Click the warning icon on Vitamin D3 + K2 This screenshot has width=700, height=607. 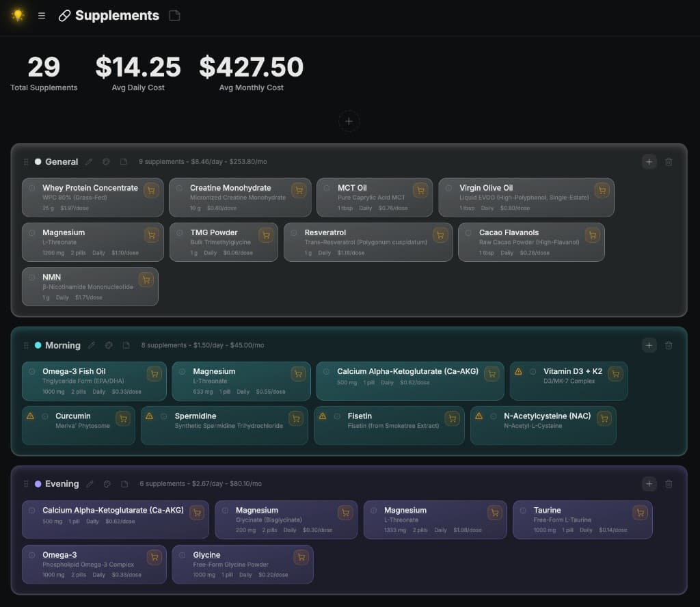click(x=518, y=371)
